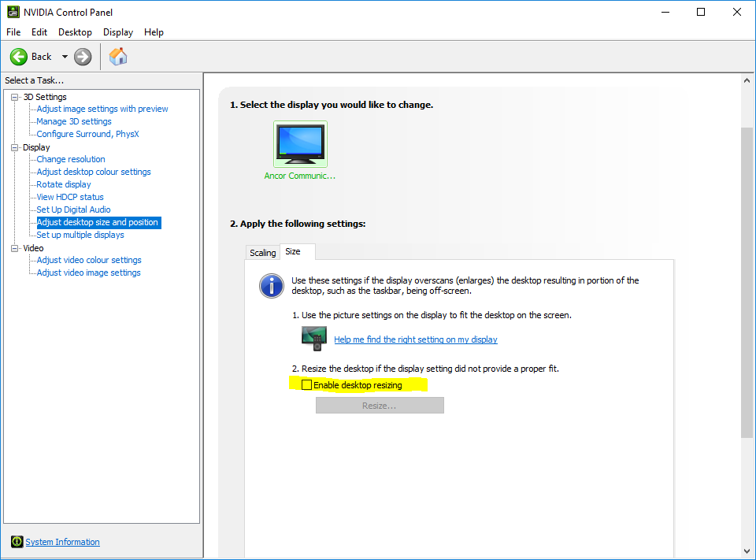The height and width of the screenshot is (560, 756).
Task: Open Configure Surround, PhysX
Action: click(87, 134)
